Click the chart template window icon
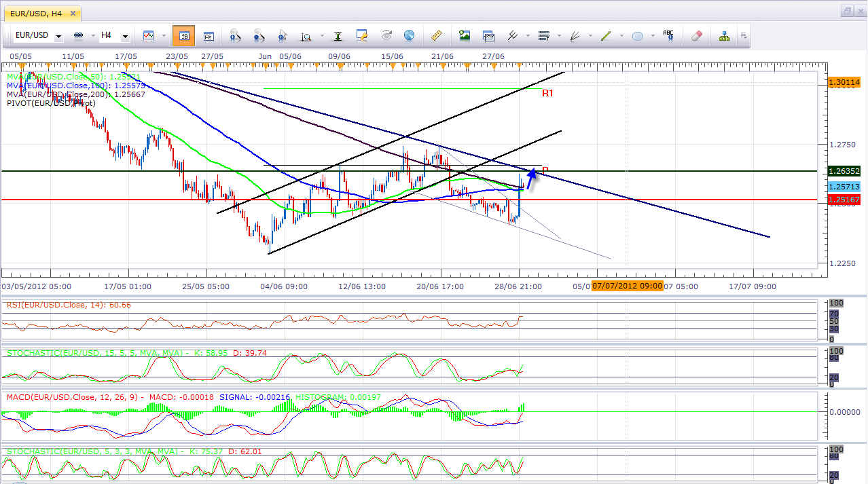This screenshot has width=868, height=484. (x=488, y=35)
